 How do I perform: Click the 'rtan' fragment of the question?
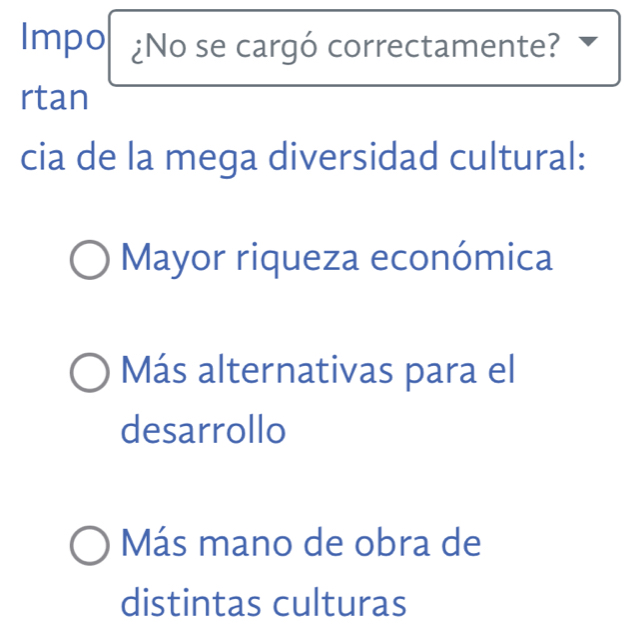[55, 98]
